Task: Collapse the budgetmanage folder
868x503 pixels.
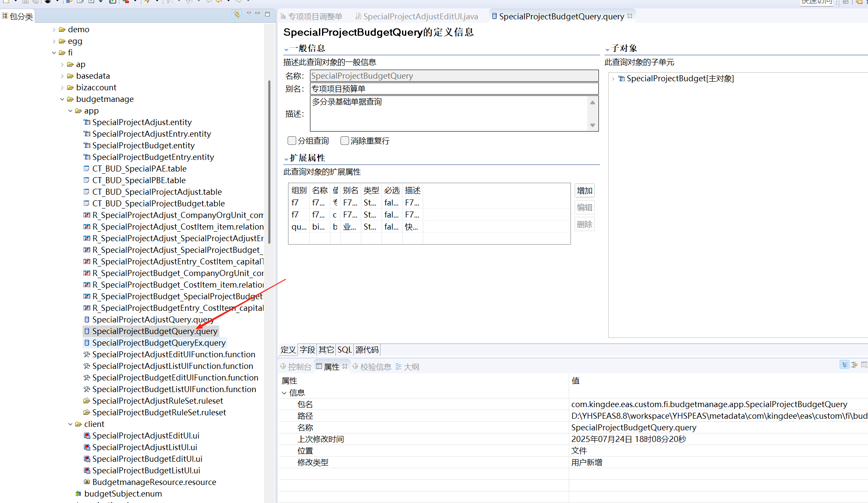Action: pyautogui.click(x=62, y=99)
